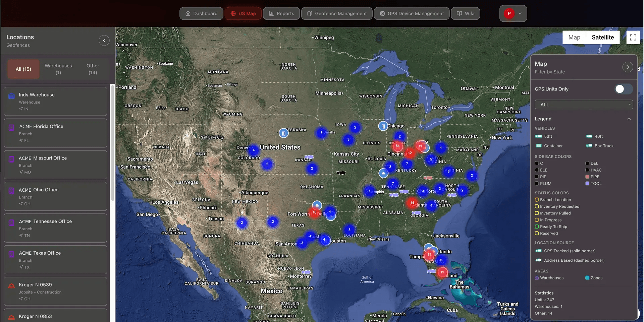Open the Wiki page
This screenshot has width=644, height=322.
coord(465,13)
